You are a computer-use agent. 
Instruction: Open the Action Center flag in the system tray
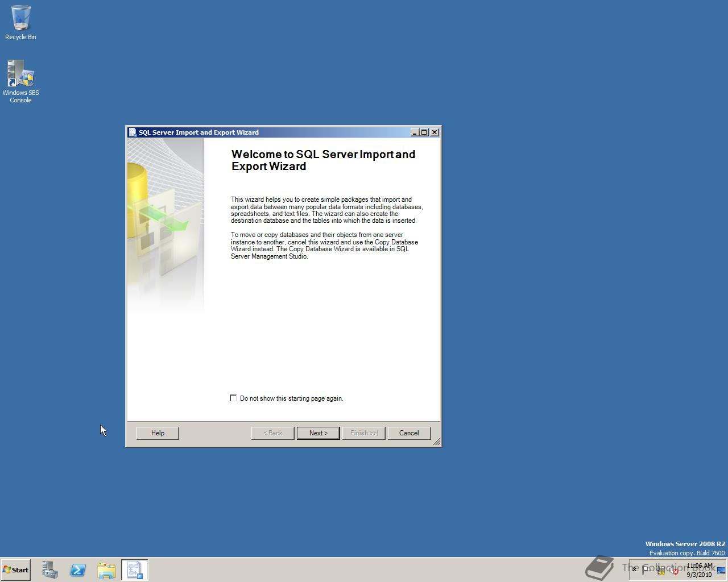(646, 570)
